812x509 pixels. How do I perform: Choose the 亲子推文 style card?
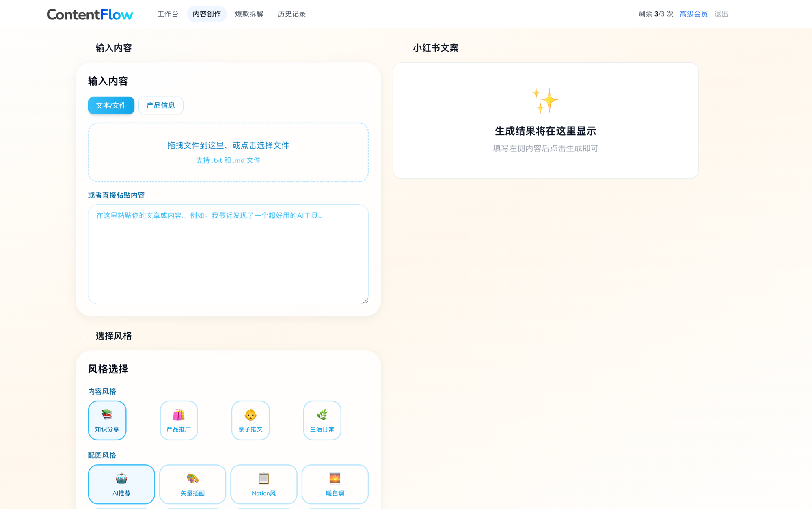pyautogui.click(x=250, y=421)
